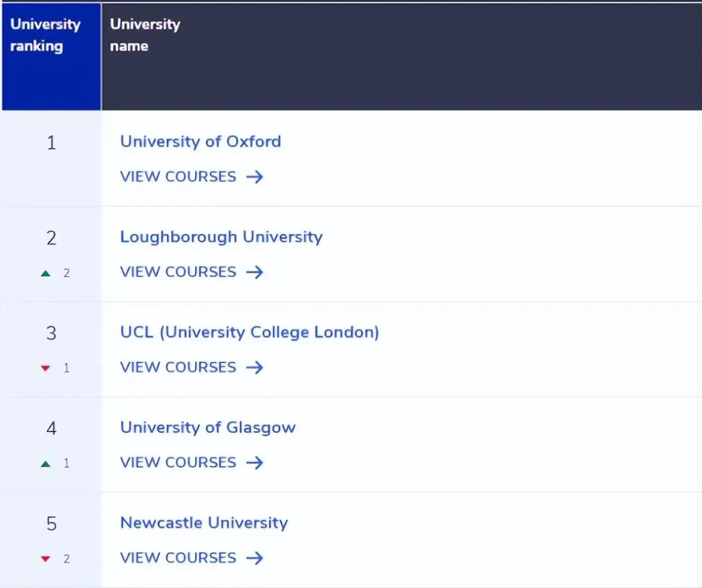Click the green up-triangle under ranking 2

pyautogui.click(x=45, y=273)
